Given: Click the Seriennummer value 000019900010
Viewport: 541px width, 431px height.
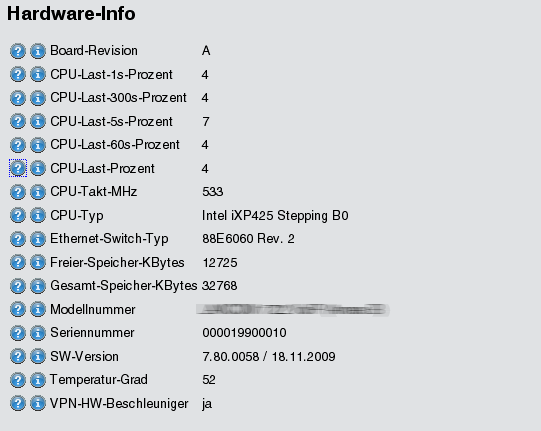Looking at the screenshot, I should tap(244, 333).
